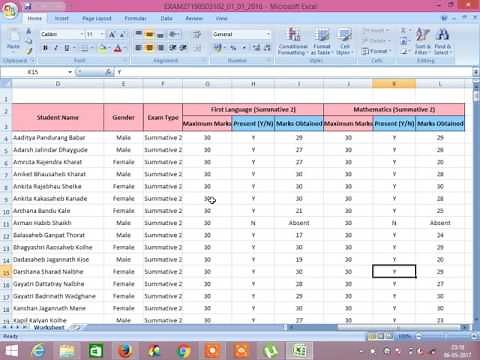Click the Windows Start button
Screen dimensions: 480x360
(11, 351)
